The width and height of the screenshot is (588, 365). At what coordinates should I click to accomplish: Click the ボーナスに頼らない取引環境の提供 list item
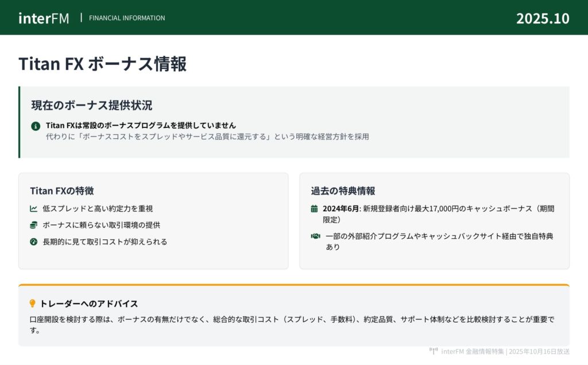101,225
